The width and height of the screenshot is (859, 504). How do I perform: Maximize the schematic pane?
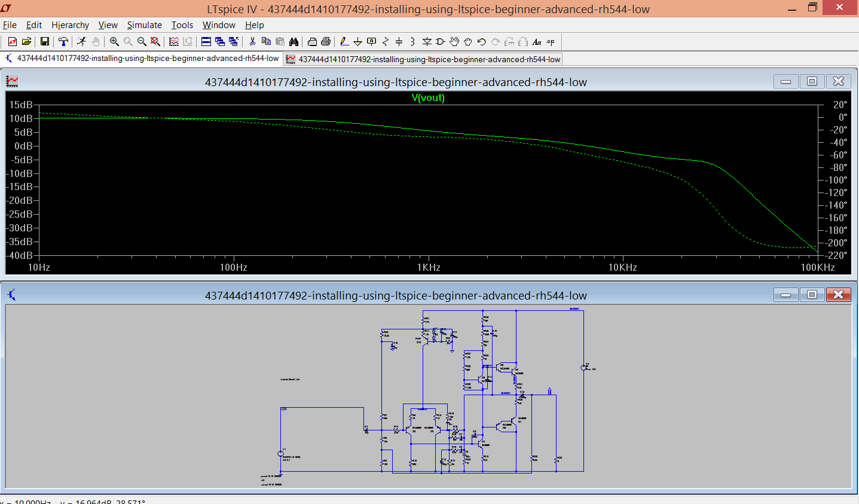(x=812, y=294)
